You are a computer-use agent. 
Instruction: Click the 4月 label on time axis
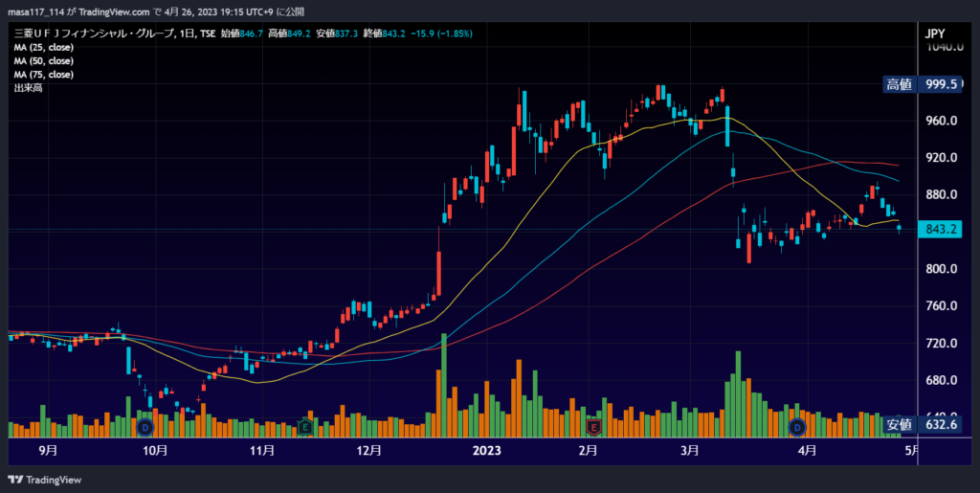[x=808, y=449]
